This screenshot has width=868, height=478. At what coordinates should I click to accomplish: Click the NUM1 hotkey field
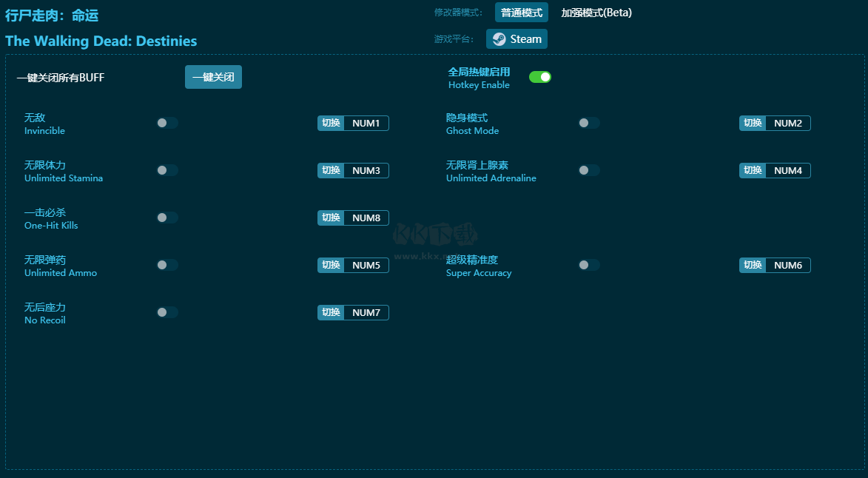(366, 123)
